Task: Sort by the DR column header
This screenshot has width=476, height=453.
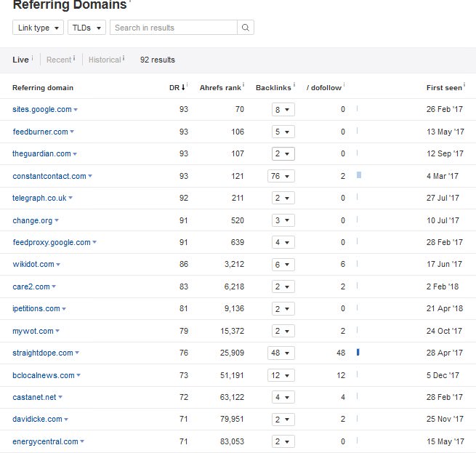Action: [177, 88]
